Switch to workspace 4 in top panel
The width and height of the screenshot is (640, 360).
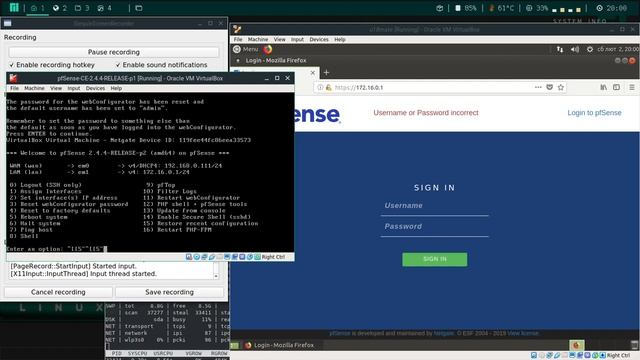[104, 8]
